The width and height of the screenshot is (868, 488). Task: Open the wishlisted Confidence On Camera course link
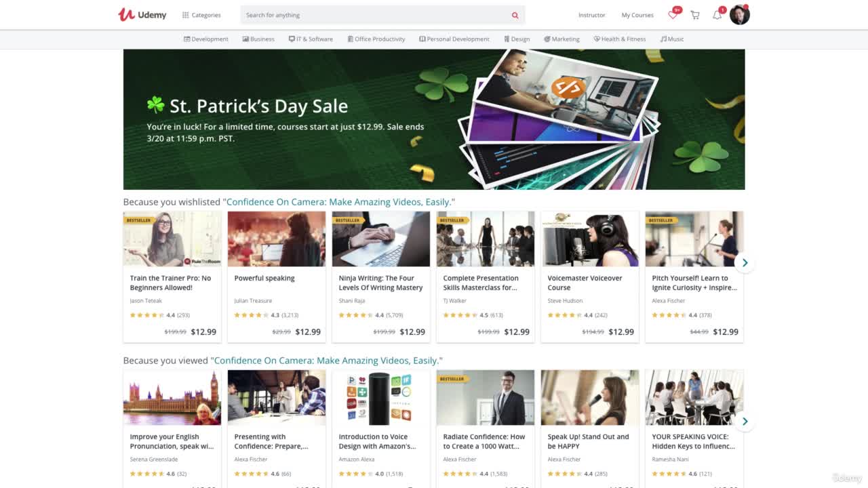[x=338, y=202]
